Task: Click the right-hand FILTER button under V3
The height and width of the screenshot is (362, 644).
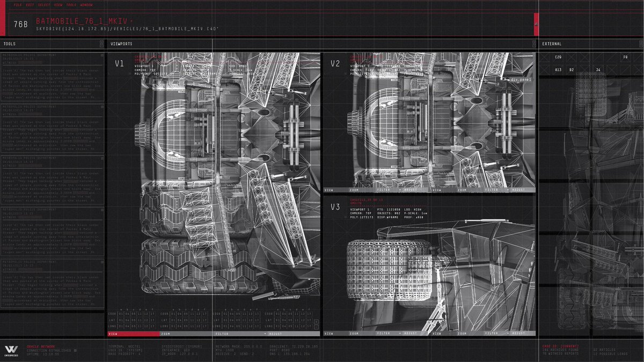Action: coord(497,333)
